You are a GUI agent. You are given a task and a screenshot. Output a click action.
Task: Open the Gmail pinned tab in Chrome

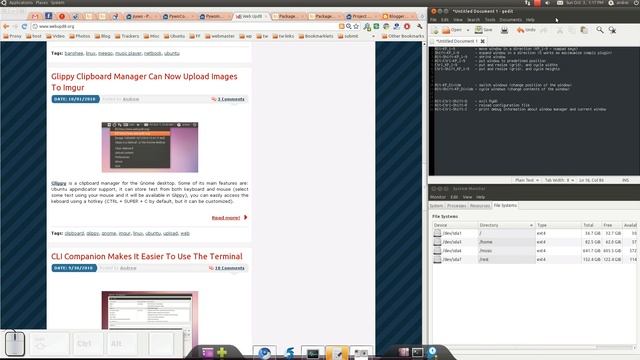click(35, 16)
